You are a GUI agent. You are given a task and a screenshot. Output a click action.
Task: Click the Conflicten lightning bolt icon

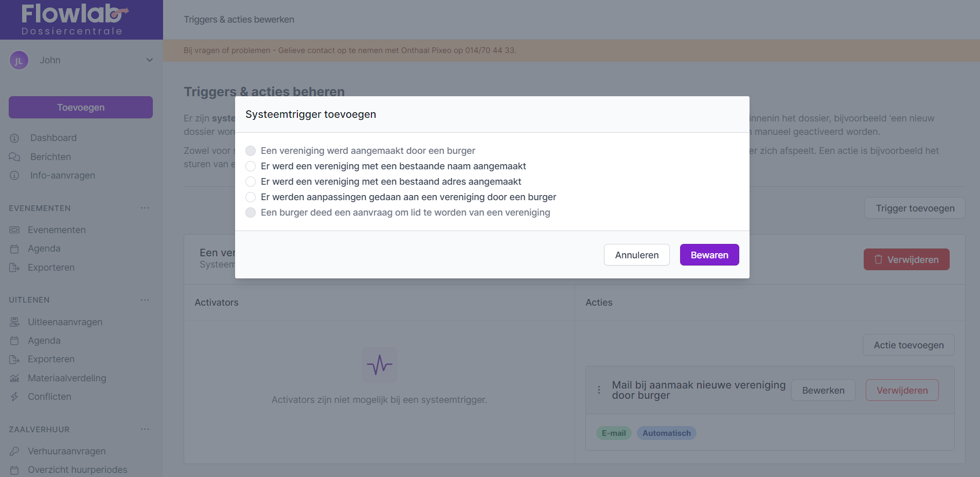[x=14, y=397]
